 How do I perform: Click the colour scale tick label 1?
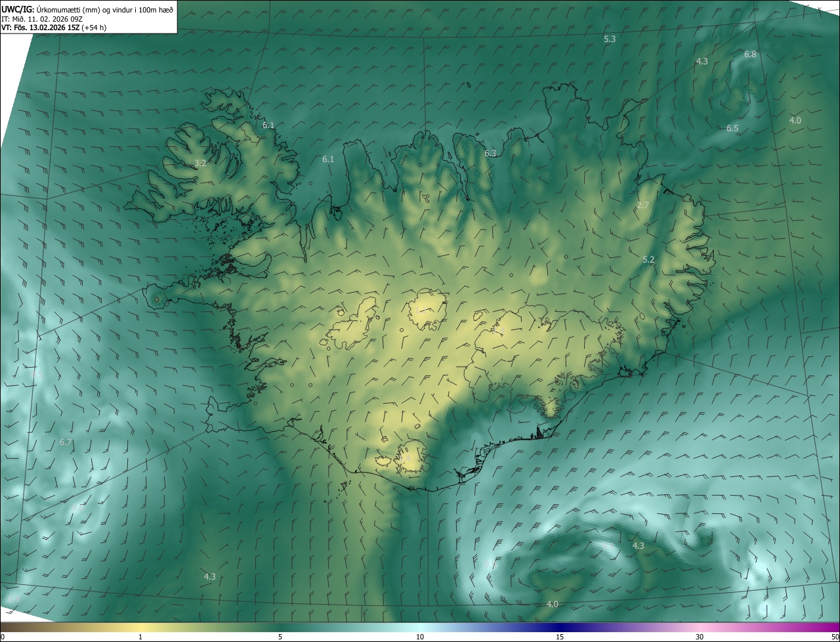point(140,637)
